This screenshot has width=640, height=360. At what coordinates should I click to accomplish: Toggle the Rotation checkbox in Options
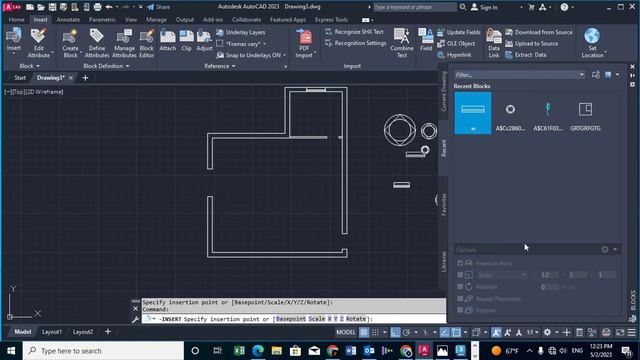(x=460, y=287)
